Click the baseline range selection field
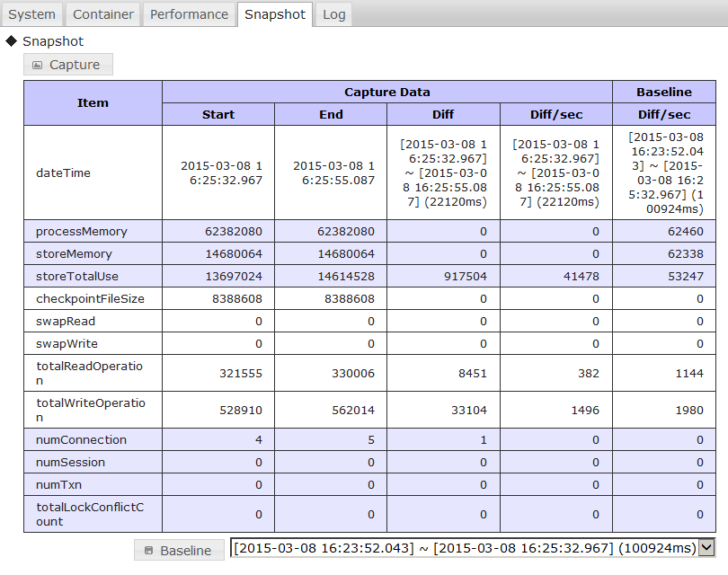 point(464,548)
